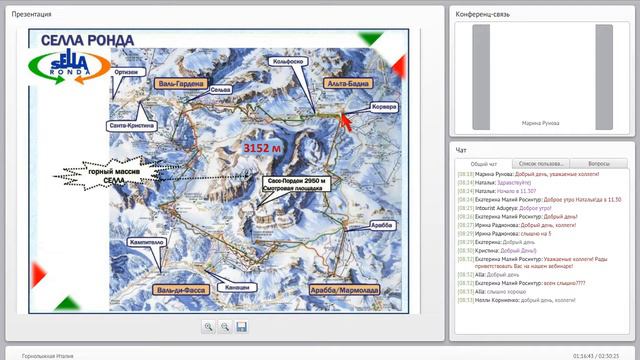Click the Санта-Кристина callout
Screen dimensions: 640x360
click(131, 126)
